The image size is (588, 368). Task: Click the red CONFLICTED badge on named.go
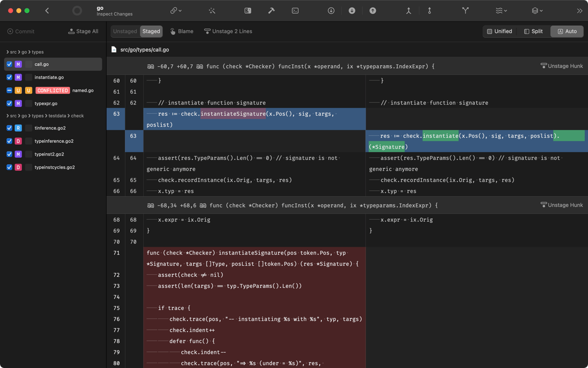click(x=52, y=90)
